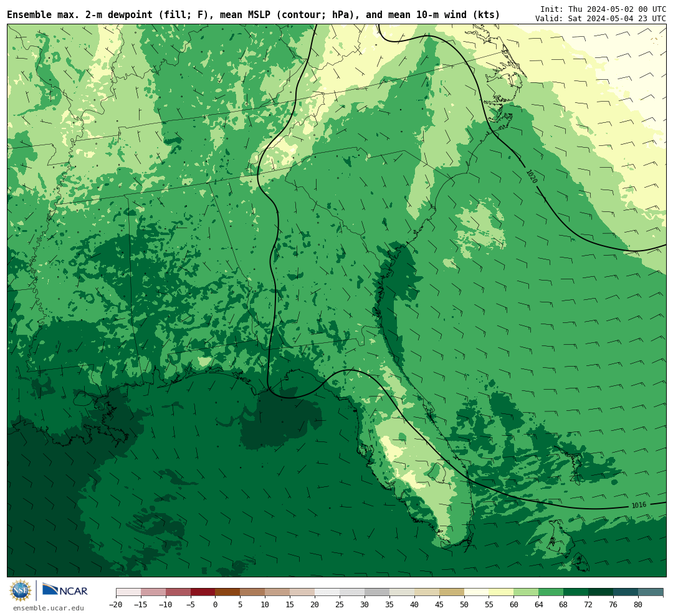Click the colorbar swatch between 60 and 64
Viewport: 673px width, 616px height.
click(526, 592)
